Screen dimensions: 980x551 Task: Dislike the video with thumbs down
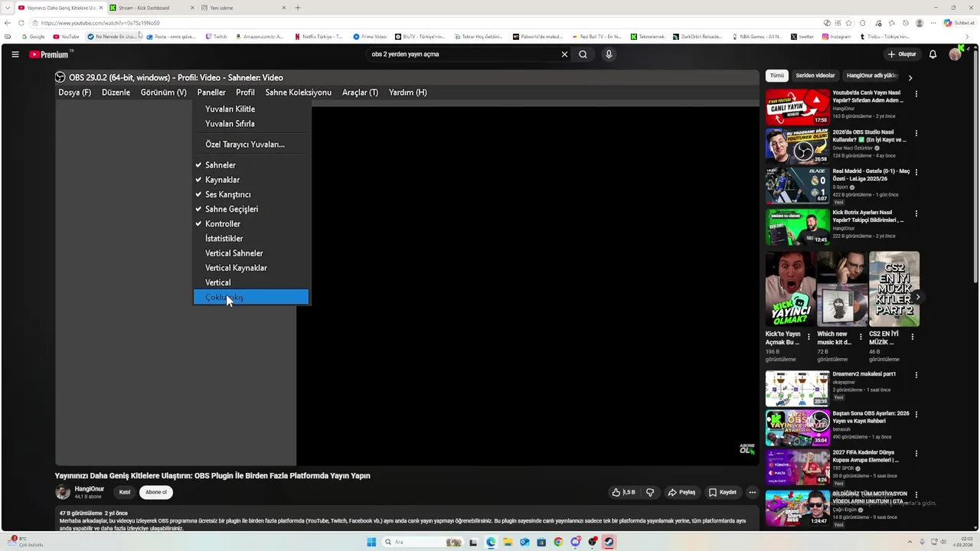coord(650,492)
